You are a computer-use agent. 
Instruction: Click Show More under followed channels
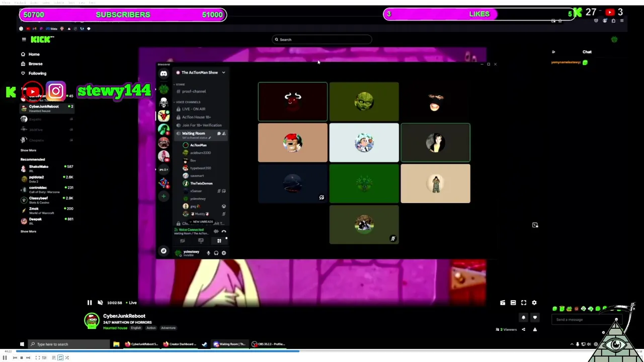[28, 150]
